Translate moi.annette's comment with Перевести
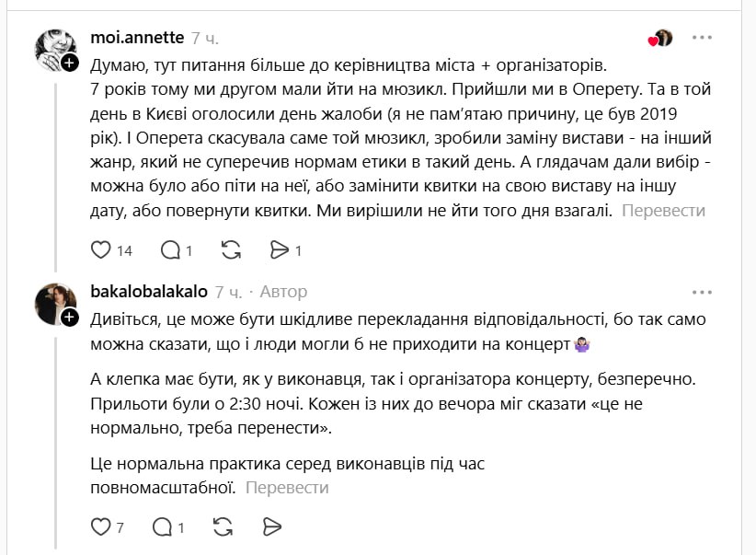This screenshot has width=756, height=555. (663, 210)
